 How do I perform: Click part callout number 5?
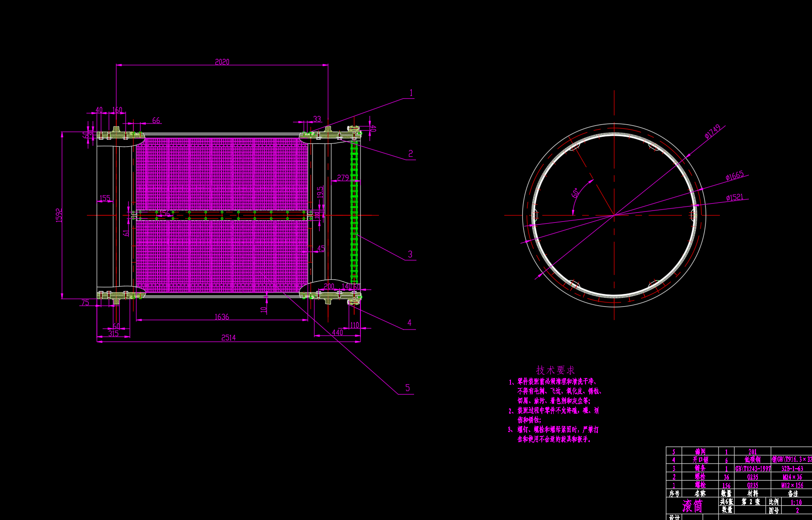tap(407, 388)
